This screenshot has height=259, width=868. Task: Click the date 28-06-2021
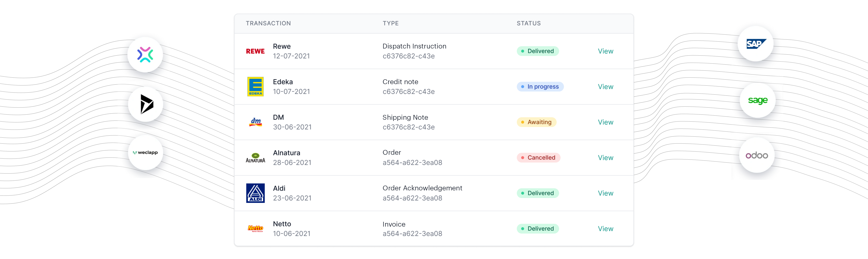(x=292, y=162)
